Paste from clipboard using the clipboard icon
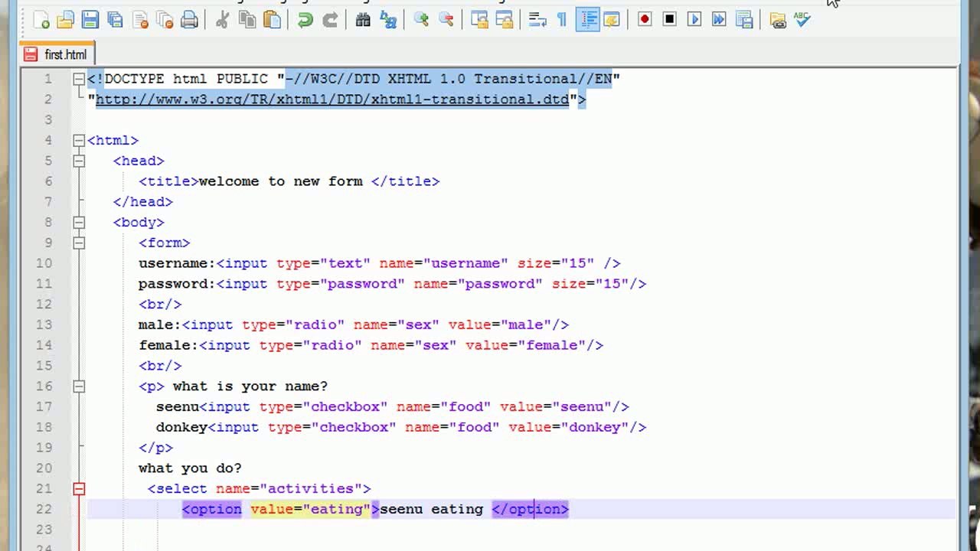Screen dimensions: 980x551 click(x=272, y=20)
